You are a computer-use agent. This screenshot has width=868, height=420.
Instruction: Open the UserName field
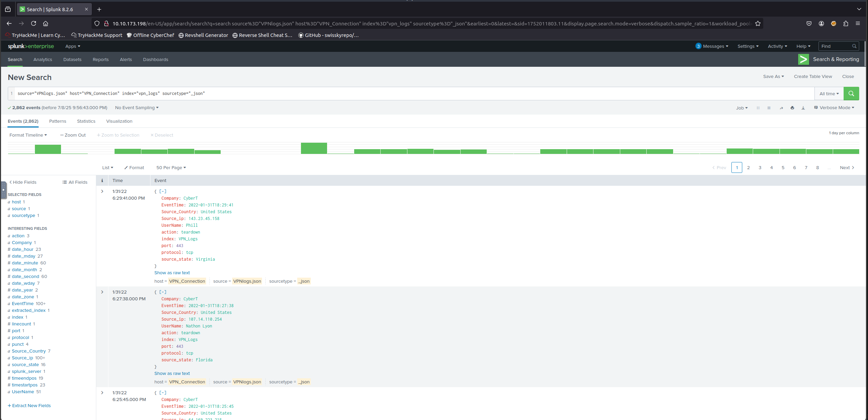pyautogui.click(x=23, y=392)
